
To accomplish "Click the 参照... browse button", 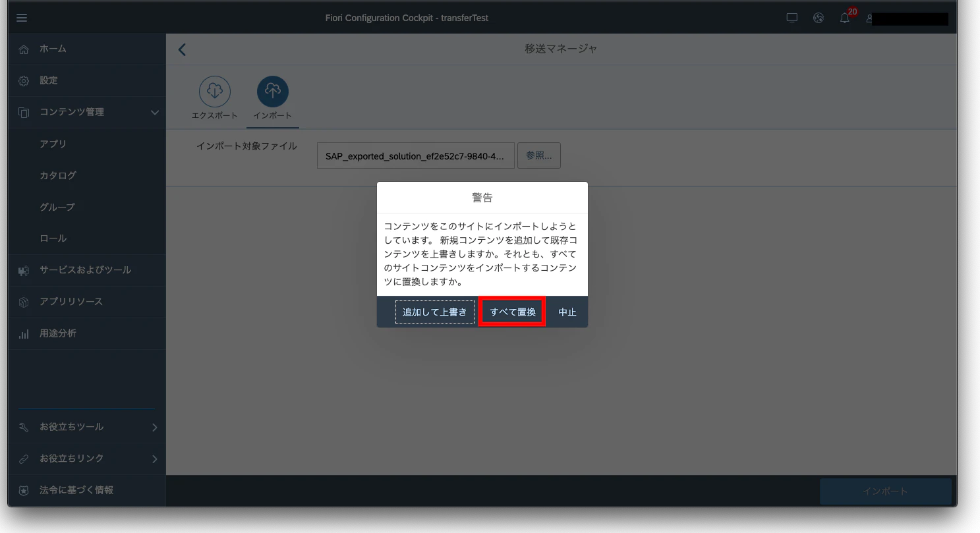I will coord(539,155).
